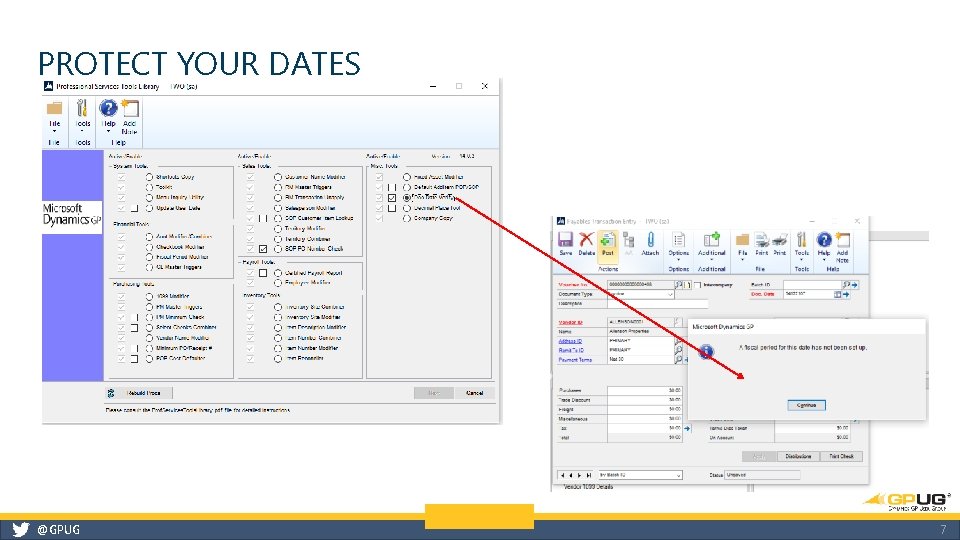Select the Salesperson Modifier radio button
This screenshot has width=960, height=540.
tap(278, 208)
